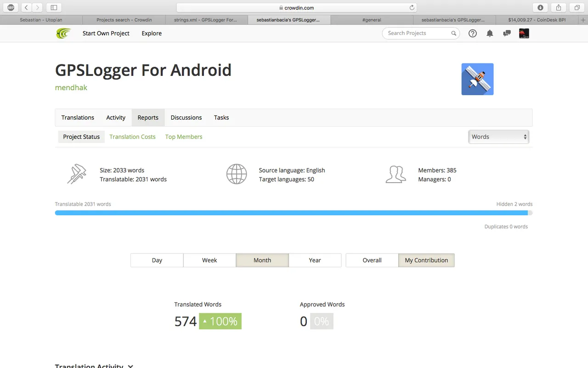This screenshot has width=588, height=368.
Task: Click the Safari address bar
Action: click(297, 7)
